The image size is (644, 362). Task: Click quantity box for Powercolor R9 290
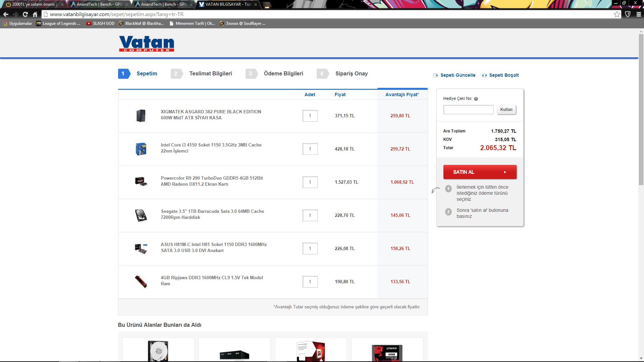click(x=310, y=182)
